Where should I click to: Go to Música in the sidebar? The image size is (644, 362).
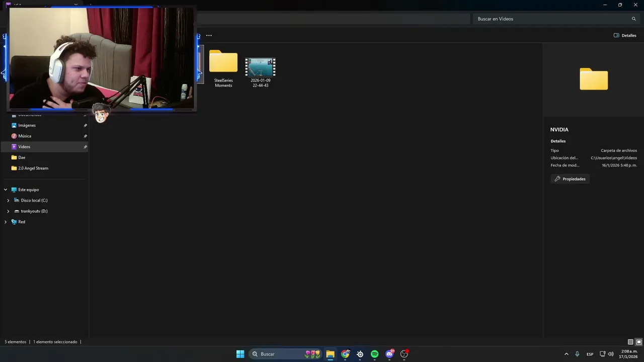coord(45,136)
